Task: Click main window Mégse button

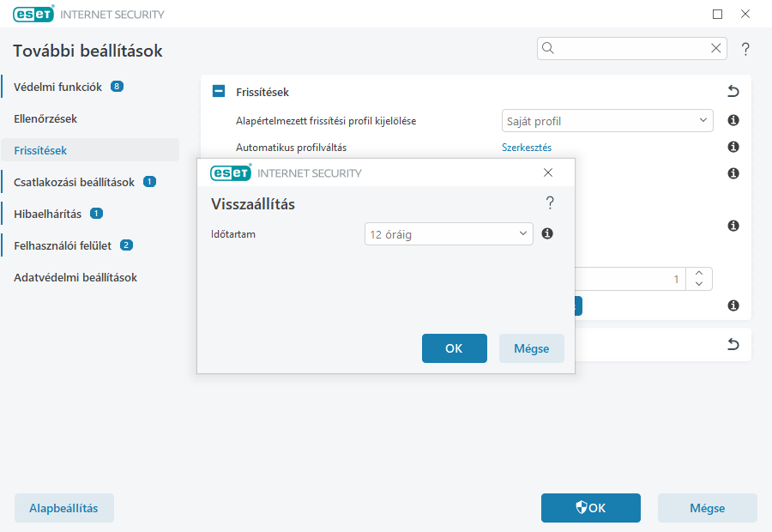Action: (x=708, y=508)
